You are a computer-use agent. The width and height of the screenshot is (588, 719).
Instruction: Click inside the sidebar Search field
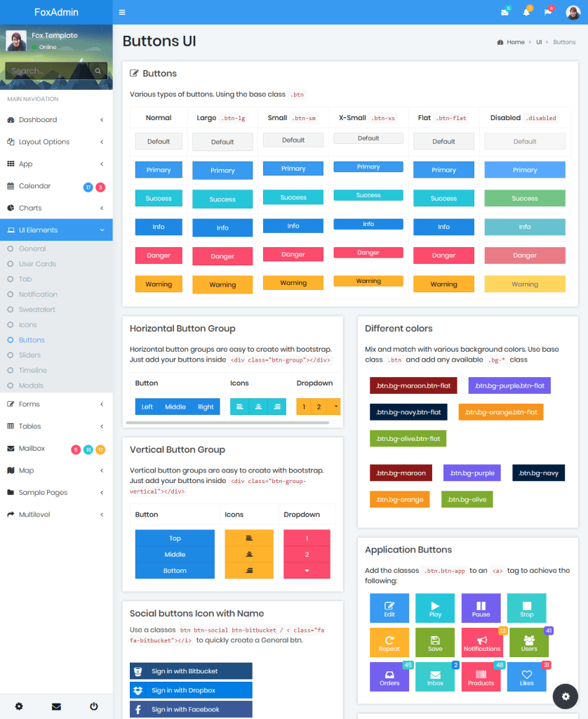(x=49, y=70)
